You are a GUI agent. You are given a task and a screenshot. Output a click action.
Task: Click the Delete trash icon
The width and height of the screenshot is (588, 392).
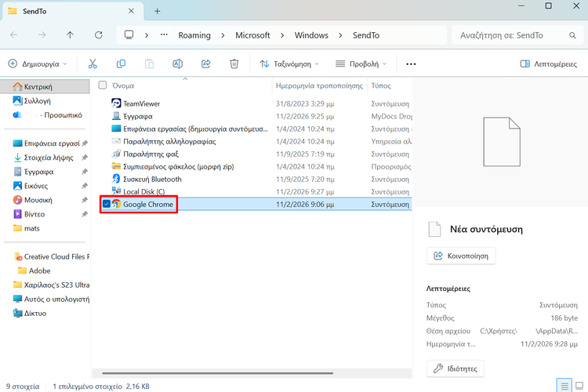(x=234, y=64)
